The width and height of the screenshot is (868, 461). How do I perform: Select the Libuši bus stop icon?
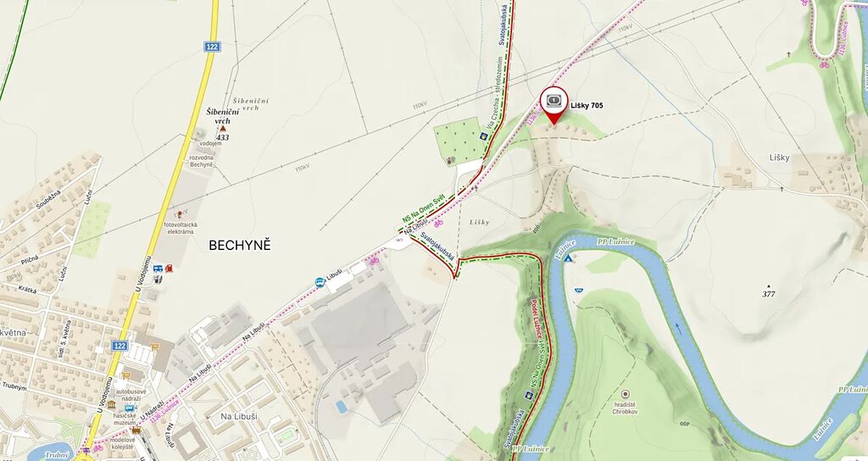click(x=320, y=282)
